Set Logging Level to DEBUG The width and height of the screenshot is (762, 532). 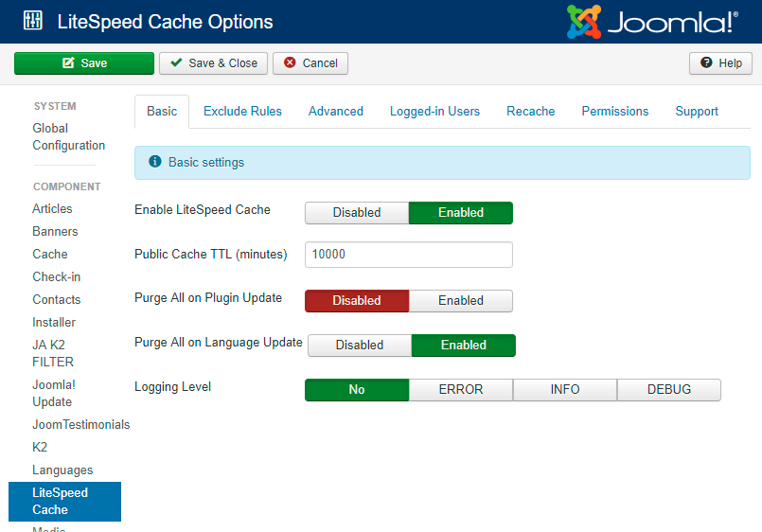tap(668, 390)
